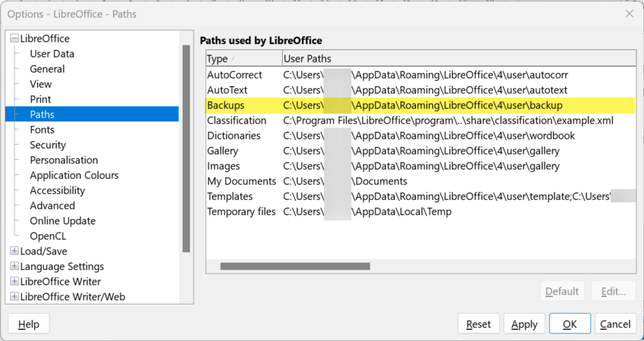The width and height of the screenshot is (644, 341).
Task: Select the highlighted Backups path row
Action: (x=421, y=105)
